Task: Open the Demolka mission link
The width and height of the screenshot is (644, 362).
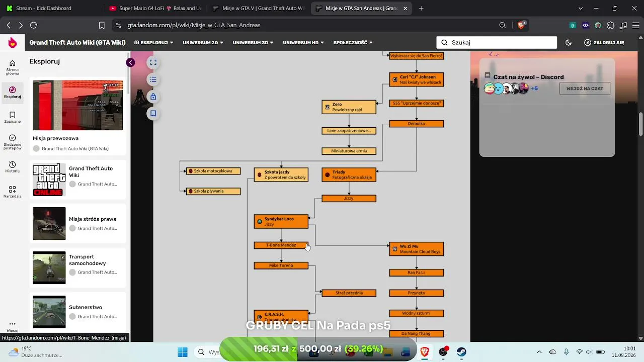Action: coord(417,124)
